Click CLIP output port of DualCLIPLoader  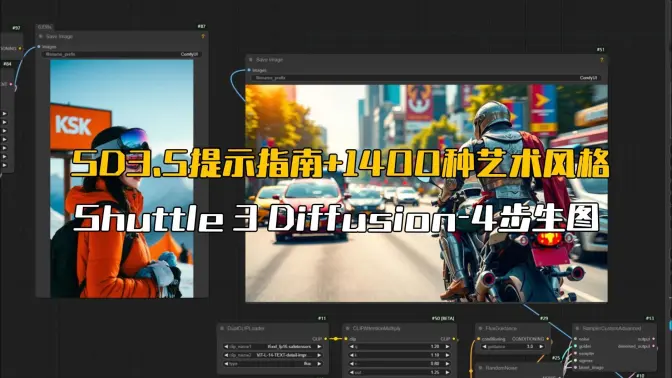pyautogui.click(x=326, y=339)
